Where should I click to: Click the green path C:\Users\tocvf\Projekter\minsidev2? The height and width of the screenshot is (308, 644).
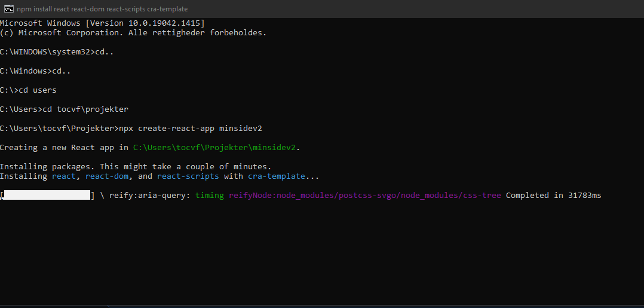[x=214, y=148]
